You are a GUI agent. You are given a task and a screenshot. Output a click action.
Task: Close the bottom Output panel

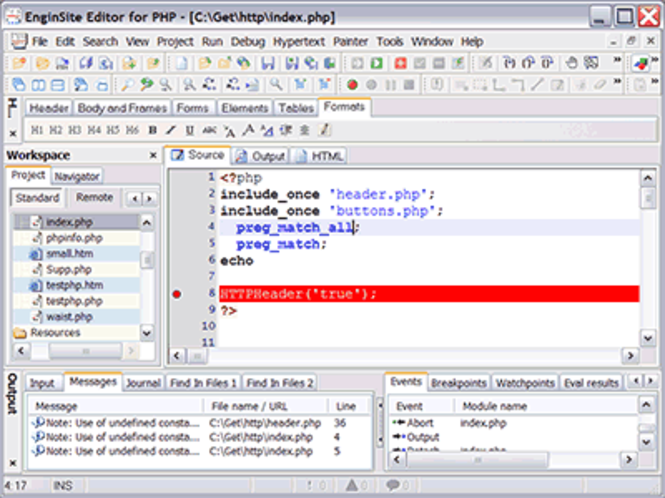point(13,463)
